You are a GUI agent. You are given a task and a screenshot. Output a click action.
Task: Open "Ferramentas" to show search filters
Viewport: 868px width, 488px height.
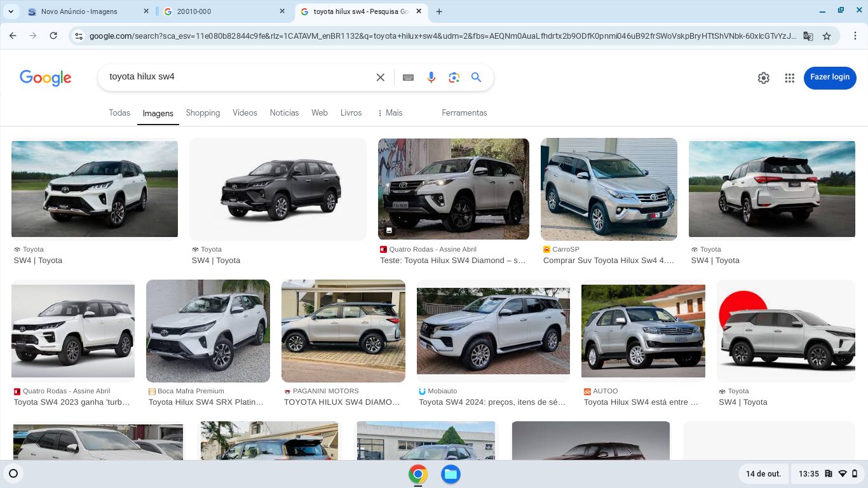pos(464,112)
